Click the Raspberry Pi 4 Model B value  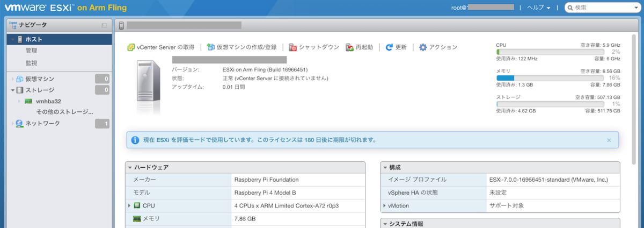[x=265, y=193]
